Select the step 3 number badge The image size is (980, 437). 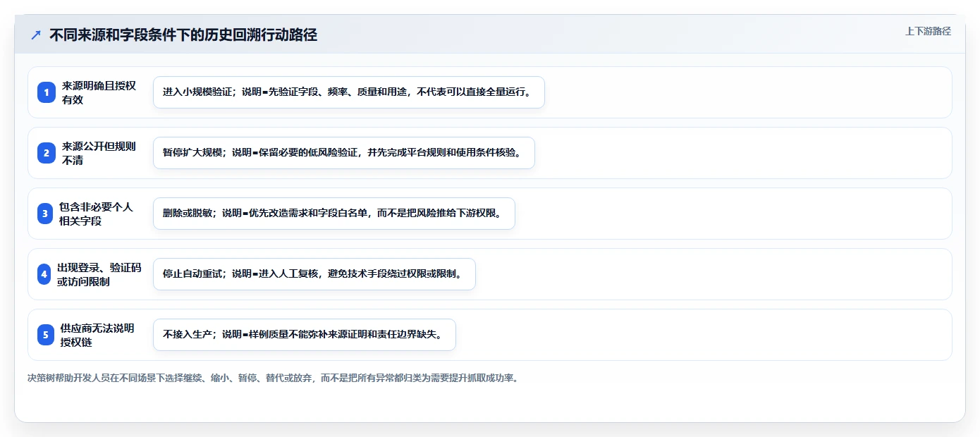point(46,214)
